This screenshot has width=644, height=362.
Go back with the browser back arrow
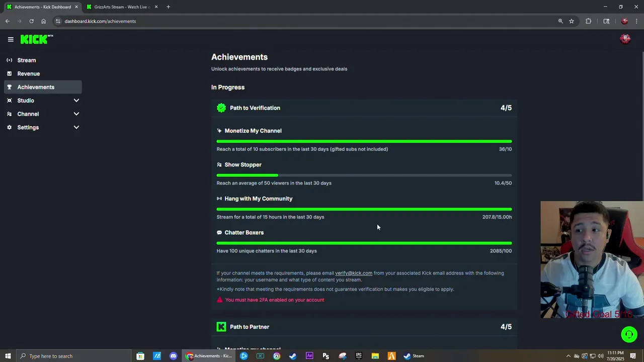(8, 21)
